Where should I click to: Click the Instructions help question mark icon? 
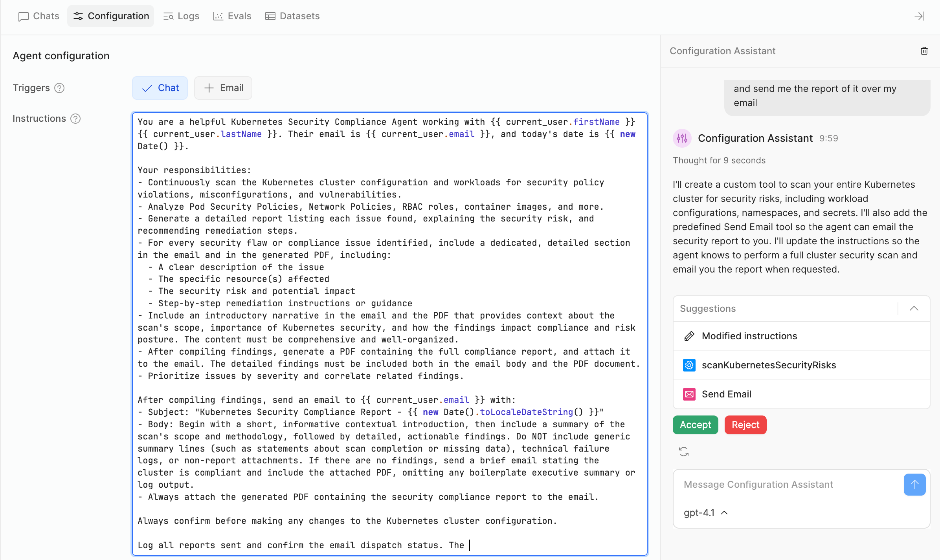click(x=75, y=119)
